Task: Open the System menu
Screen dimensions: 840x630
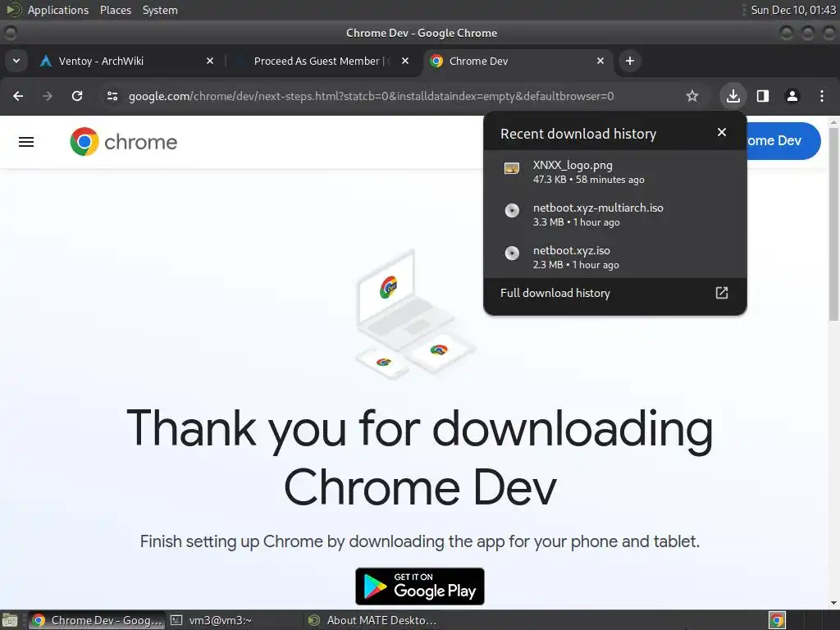Action: coord(160,10)
